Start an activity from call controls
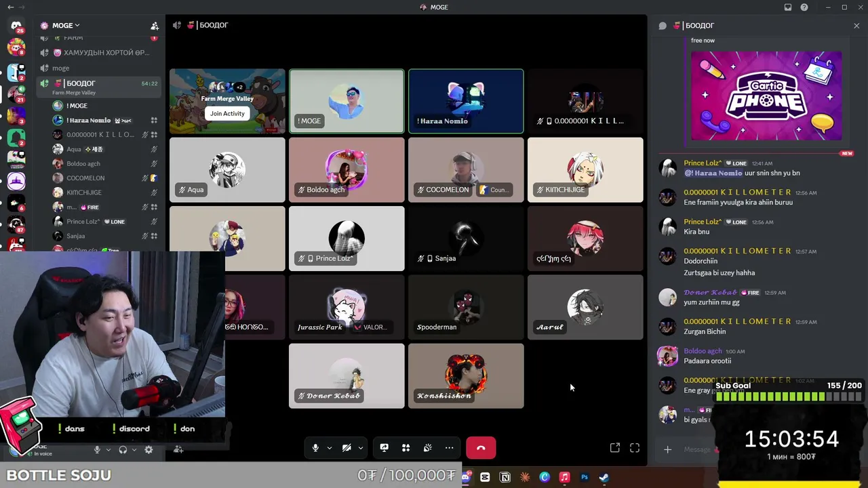 coord(406,448)
